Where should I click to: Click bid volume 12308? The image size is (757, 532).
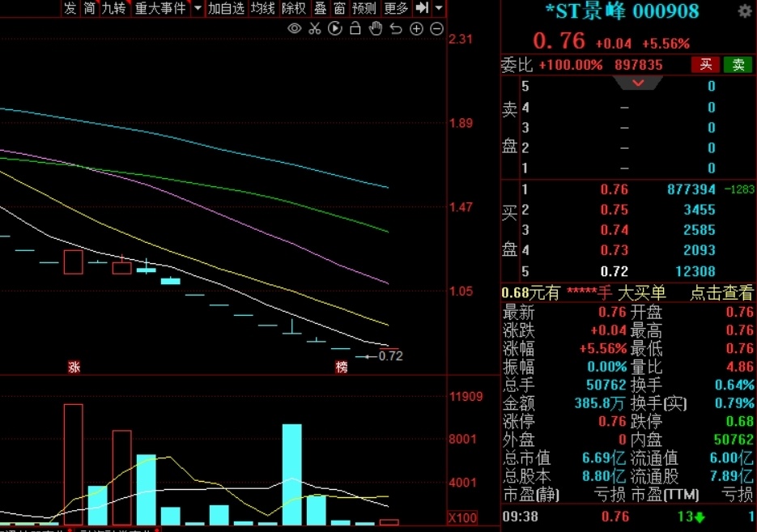tap(695, 271)
